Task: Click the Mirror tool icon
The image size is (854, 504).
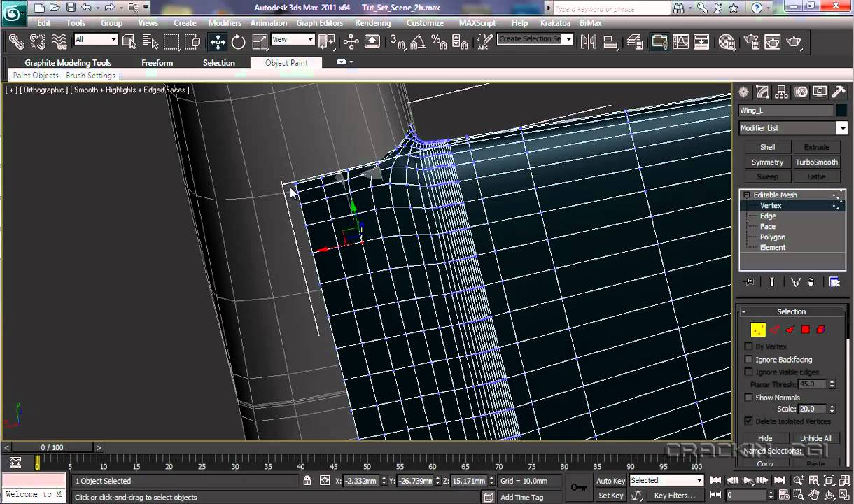Action: click(589, 42)
